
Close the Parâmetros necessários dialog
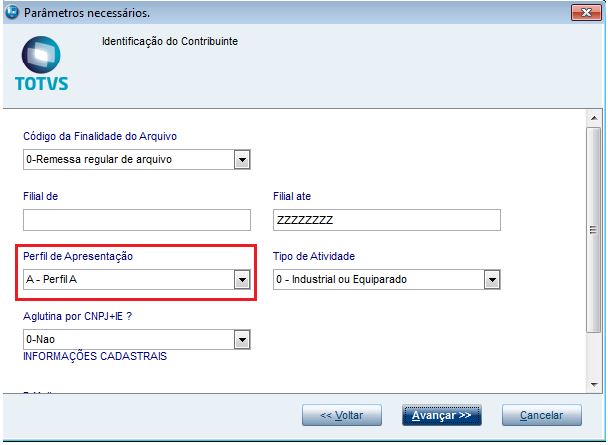tap(586, 13)
